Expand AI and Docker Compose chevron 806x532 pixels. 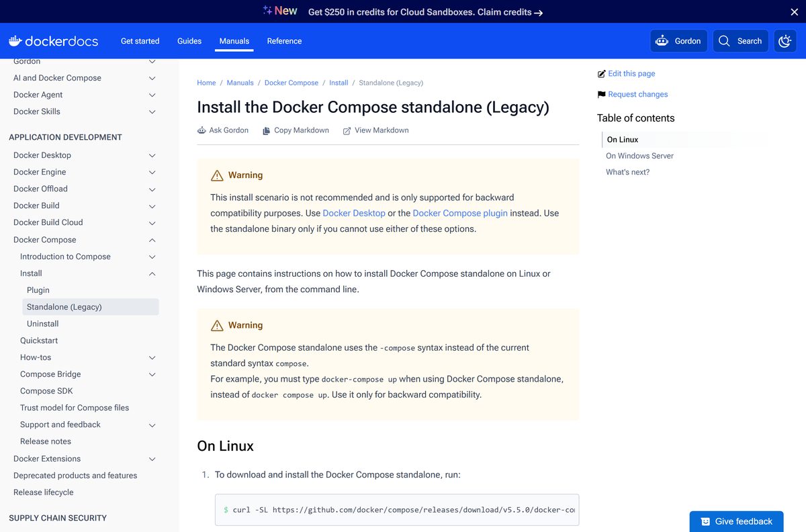152,79
